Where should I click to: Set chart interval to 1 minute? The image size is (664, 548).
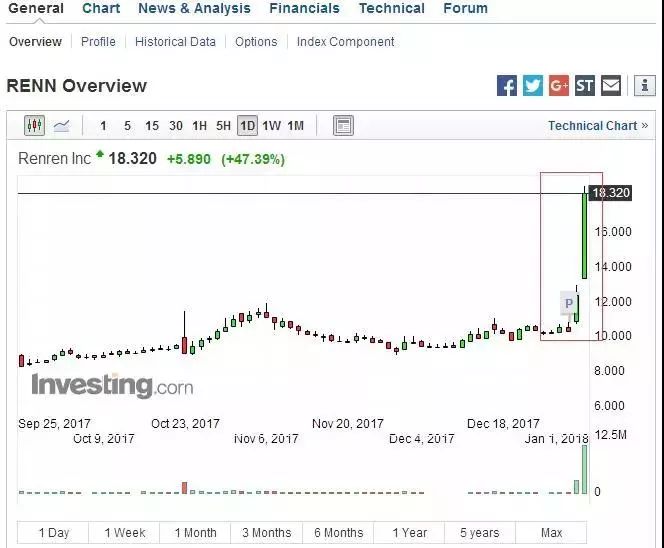(103, 126)
